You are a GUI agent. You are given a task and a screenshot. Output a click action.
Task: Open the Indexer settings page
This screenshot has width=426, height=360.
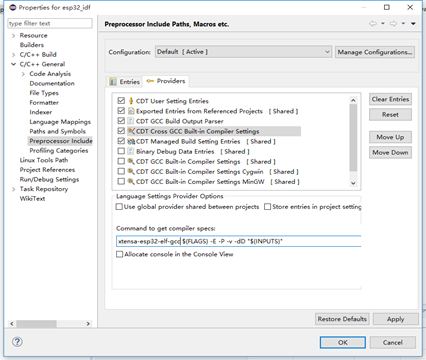point(41,112)
